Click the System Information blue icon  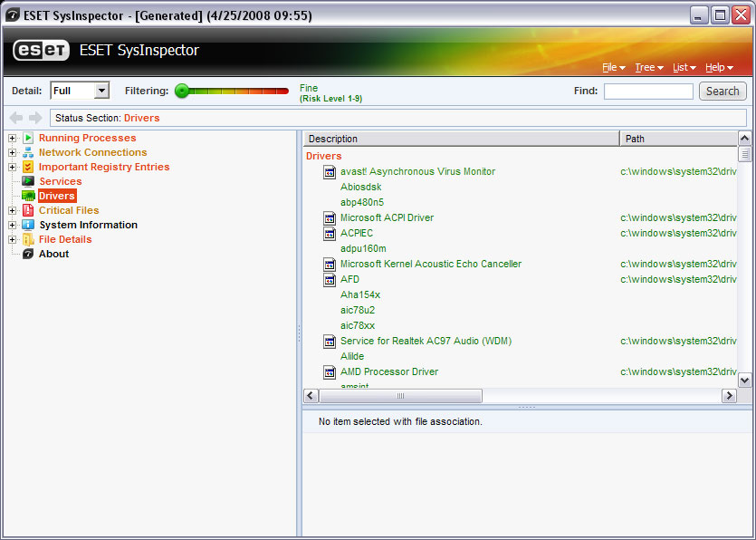click(x=28, y=225)
